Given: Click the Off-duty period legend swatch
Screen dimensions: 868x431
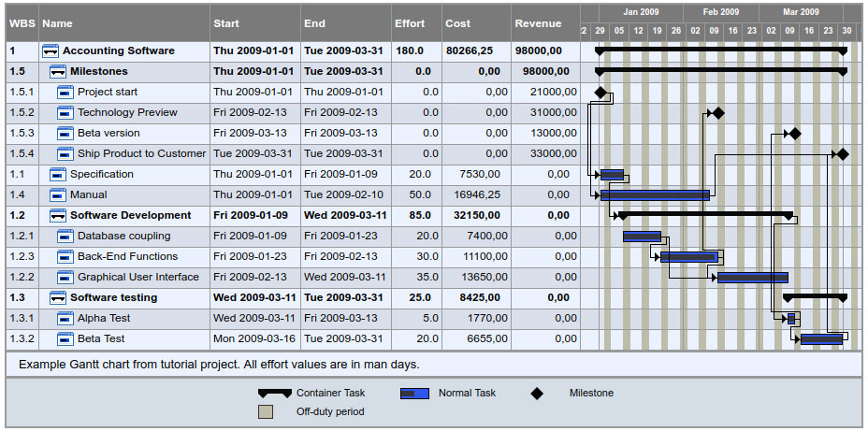Looking at the screenshot, I should [266, 412].
